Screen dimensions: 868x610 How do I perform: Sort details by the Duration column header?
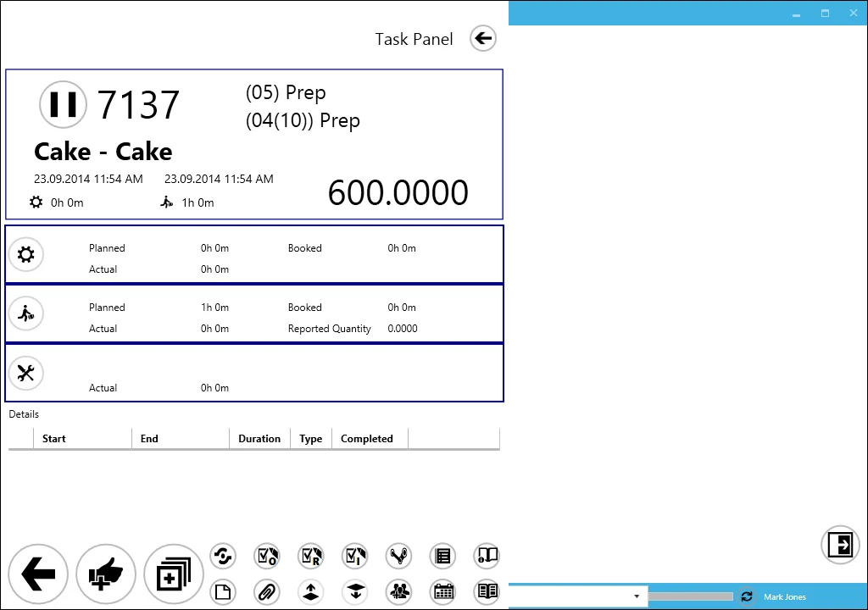[259, 438]
